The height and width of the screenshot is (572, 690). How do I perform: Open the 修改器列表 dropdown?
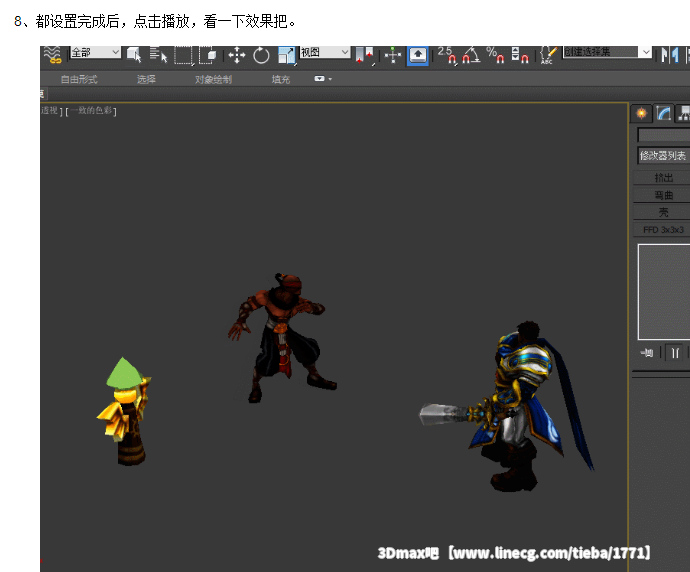tap(664, 156)
